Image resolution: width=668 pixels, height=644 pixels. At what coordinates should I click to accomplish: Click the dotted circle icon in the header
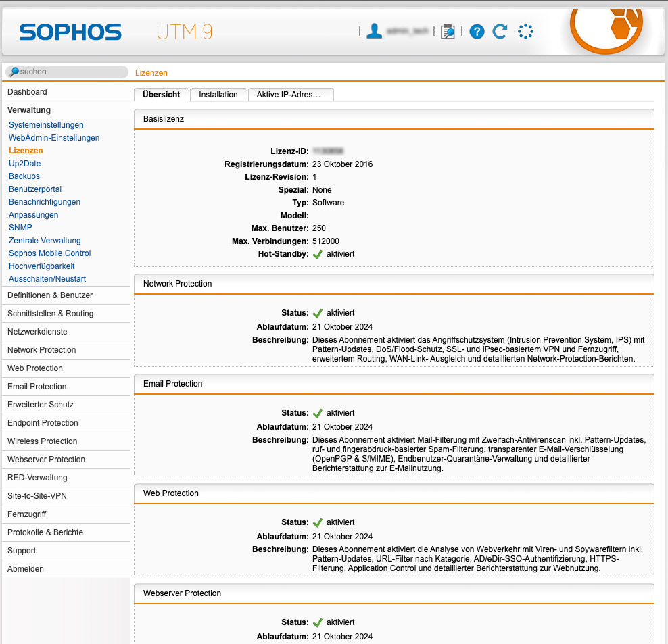[525, 32]
